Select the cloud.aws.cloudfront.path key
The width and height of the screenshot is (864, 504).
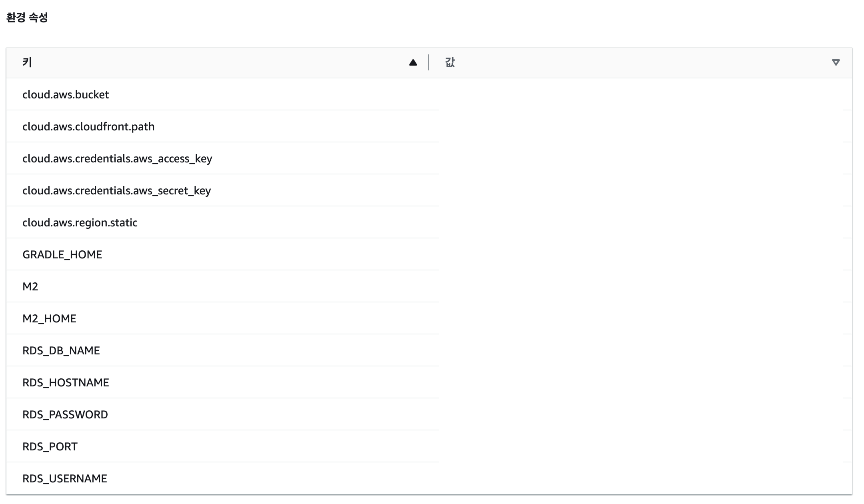[88, 127]
